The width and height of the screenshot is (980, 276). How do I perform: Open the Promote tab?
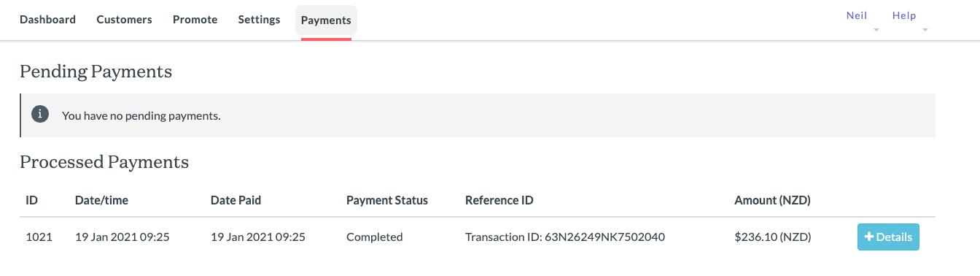pyautogui.click(x=195, y=20)
